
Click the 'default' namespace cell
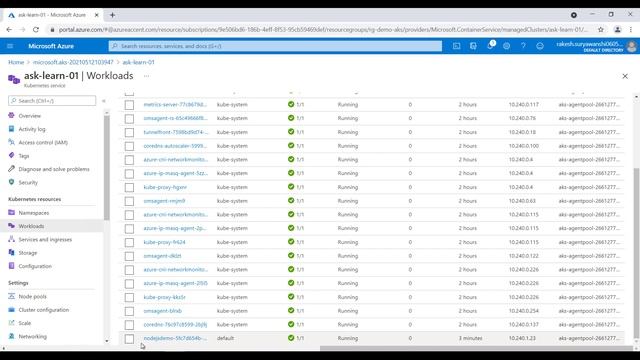pos(225,338)
